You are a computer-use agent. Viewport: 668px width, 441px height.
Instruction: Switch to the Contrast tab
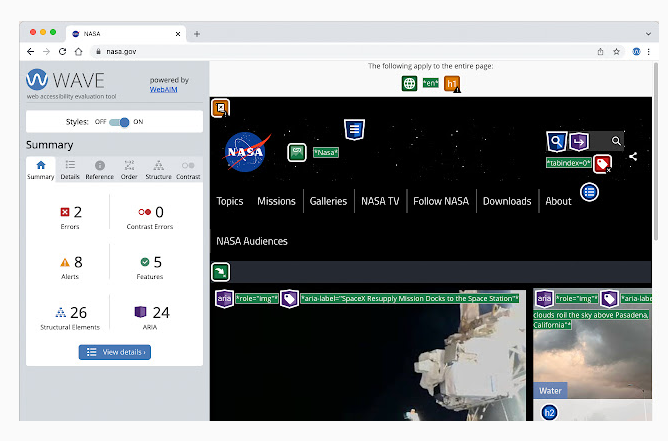click(x=188, y=170)
